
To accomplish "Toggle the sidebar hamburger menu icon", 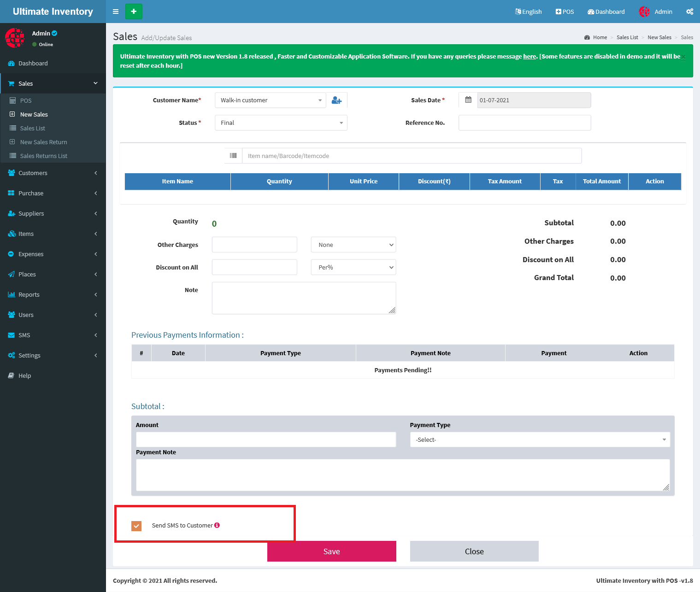I will [116, 12].
